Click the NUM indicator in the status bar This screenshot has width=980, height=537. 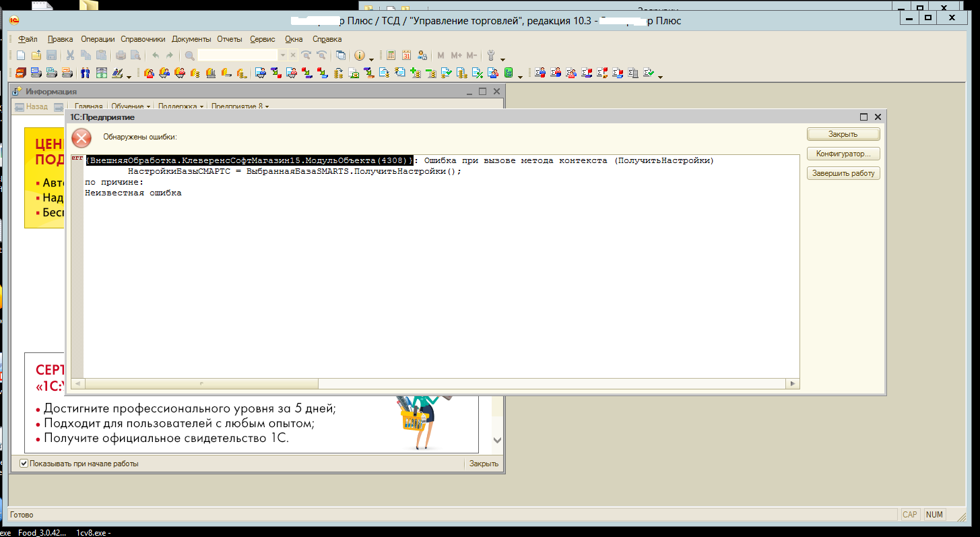point(934,514)
